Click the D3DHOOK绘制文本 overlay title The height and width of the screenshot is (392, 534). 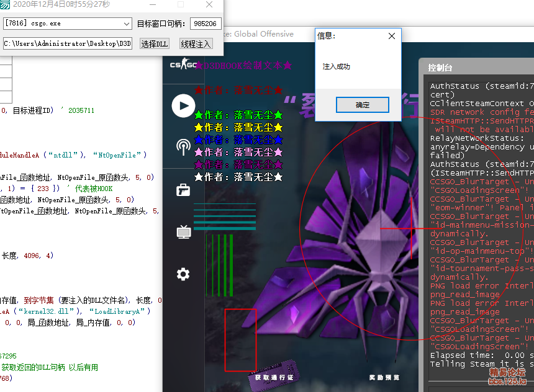pyautogui.click(x=243, y=65)
